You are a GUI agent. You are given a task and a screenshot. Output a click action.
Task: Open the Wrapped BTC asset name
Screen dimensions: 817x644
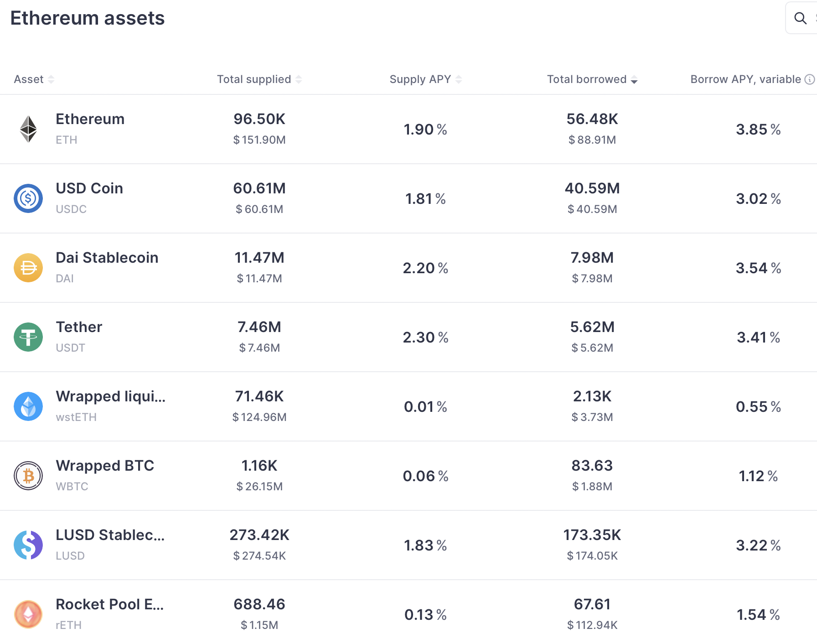(x=105, y=466)
